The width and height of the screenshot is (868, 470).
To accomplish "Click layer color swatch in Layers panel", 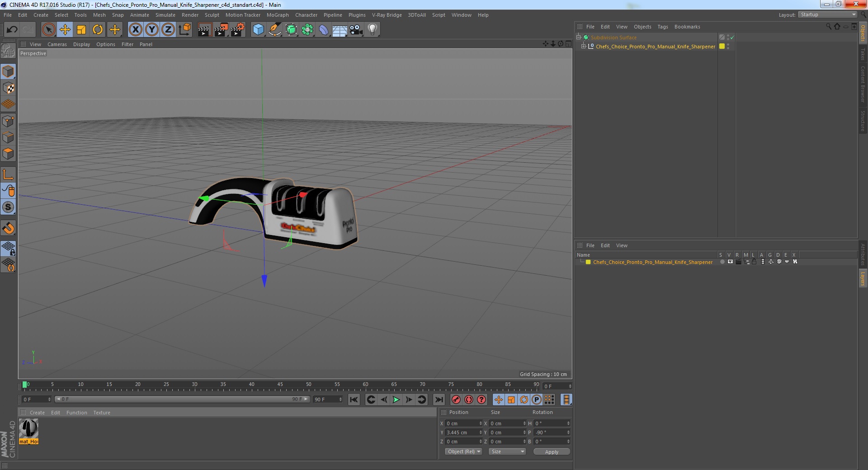I will pyautogui.click(x=588, y=262).
